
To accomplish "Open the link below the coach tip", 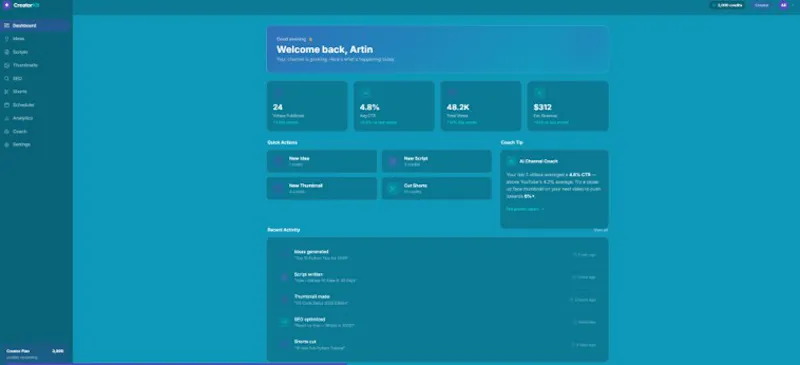I will pyautogui.click(x=525, y=209).
